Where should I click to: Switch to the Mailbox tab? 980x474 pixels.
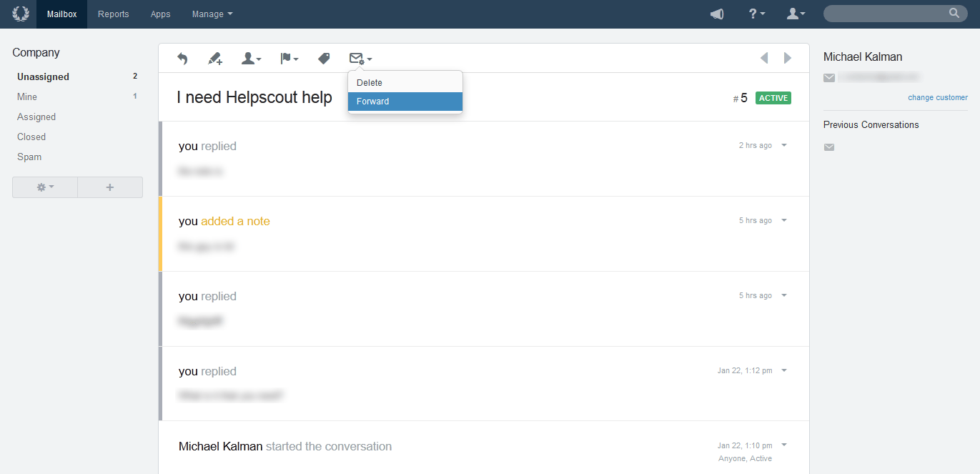pyautogui.click(x=61, y=14)
